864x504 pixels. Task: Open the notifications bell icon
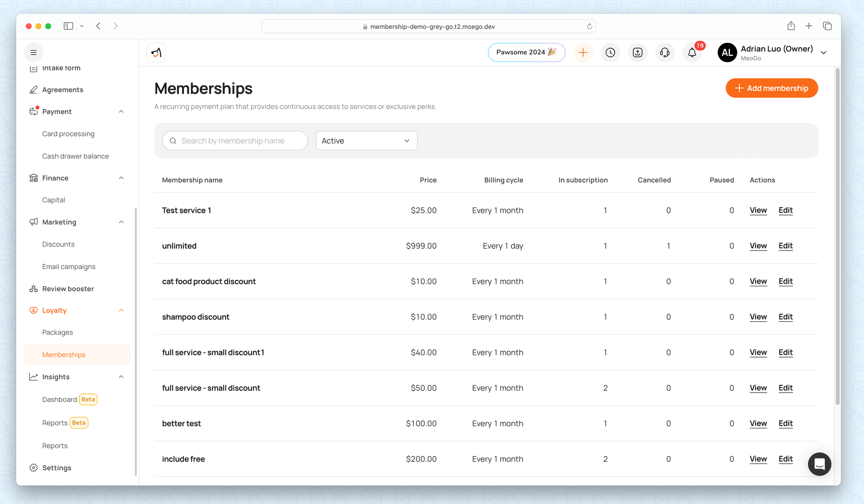(x=692, y=53)
